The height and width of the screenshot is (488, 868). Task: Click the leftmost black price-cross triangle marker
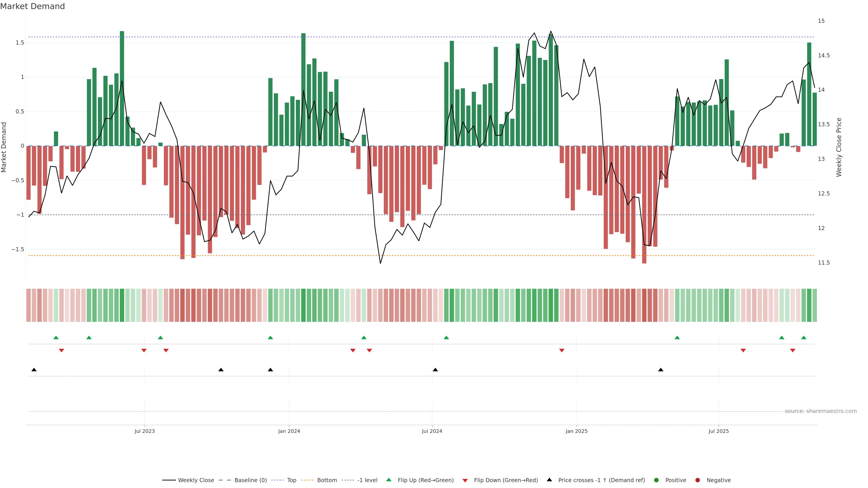pyautogui.click(x=34, y=370)
